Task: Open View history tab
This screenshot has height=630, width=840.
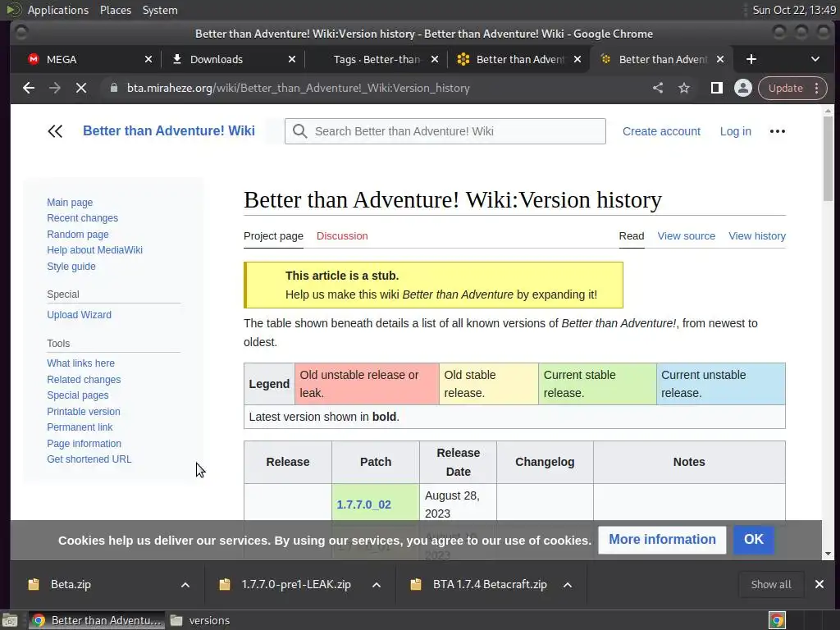Action: pos(757,236)
